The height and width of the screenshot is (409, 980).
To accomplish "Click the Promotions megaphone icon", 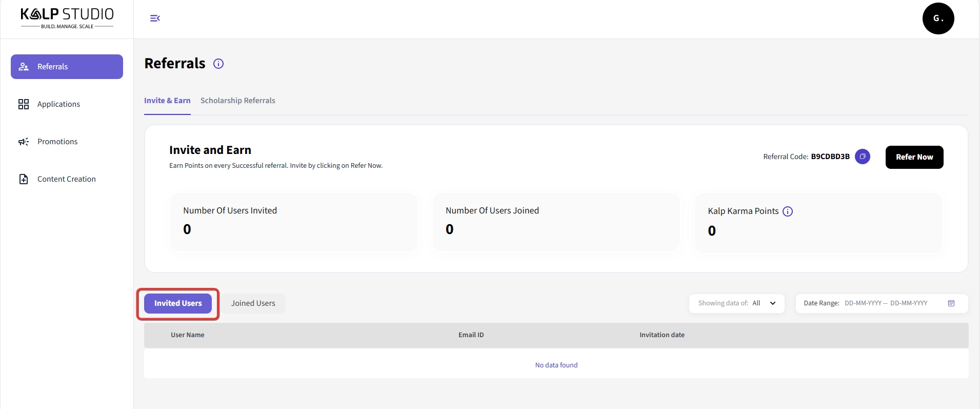I will click(x=24, y=142).
